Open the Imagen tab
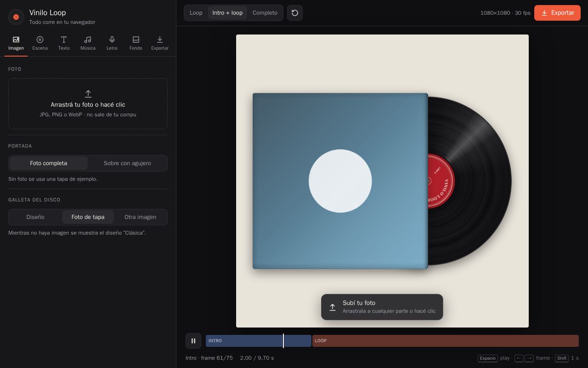Screen dimensions: 588x368 16,43
